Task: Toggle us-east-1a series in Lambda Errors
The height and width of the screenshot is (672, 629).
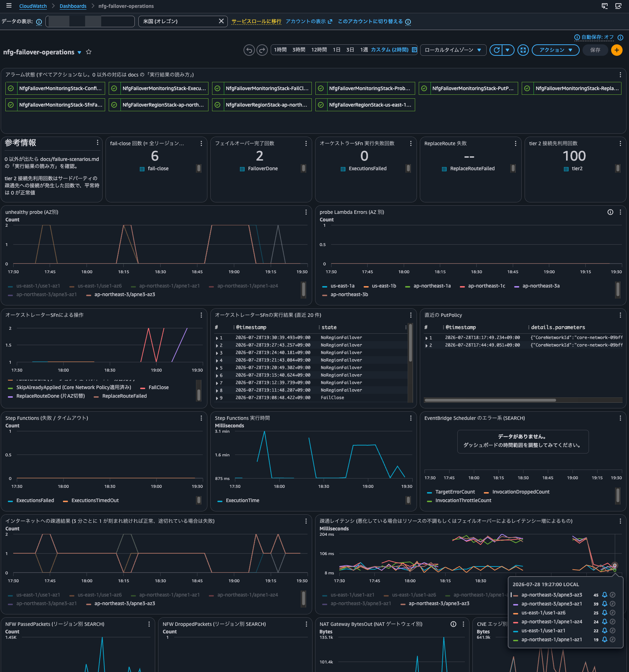Action: coord(338,286)
